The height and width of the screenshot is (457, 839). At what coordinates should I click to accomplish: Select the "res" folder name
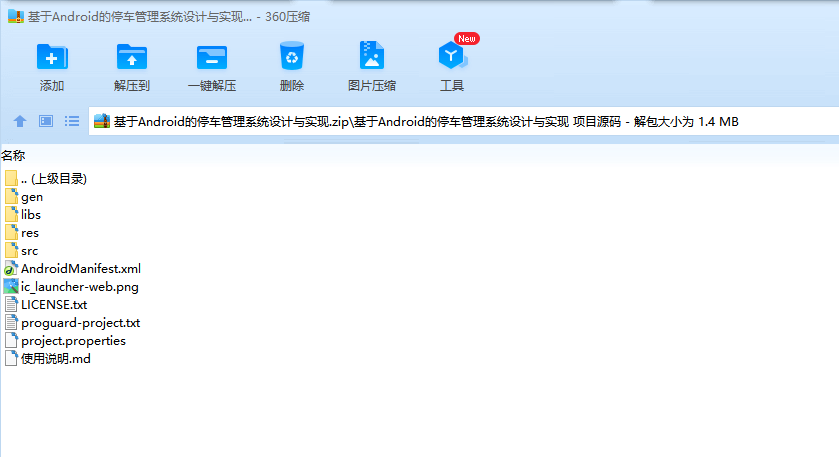click(x=30, y=233)
